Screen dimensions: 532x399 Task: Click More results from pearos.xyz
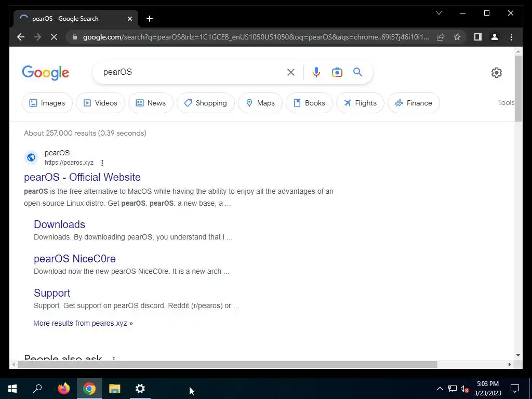point(83,323)
